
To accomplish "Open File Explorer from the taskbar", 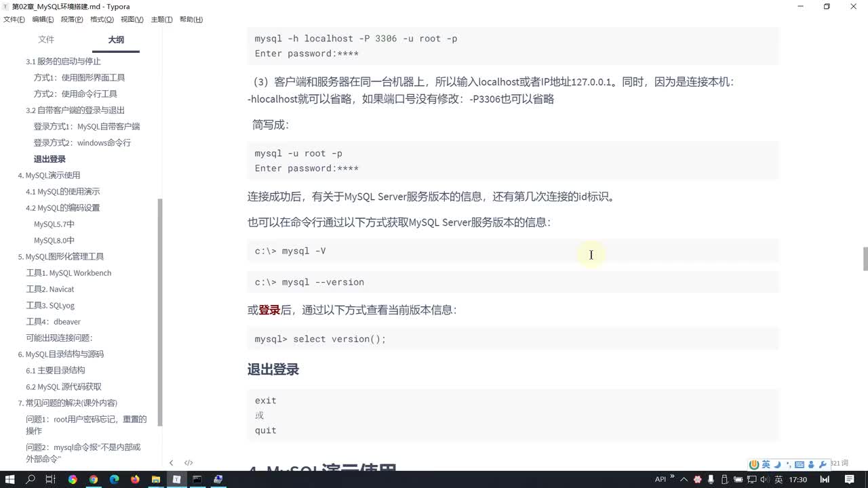I will point(155,479).
